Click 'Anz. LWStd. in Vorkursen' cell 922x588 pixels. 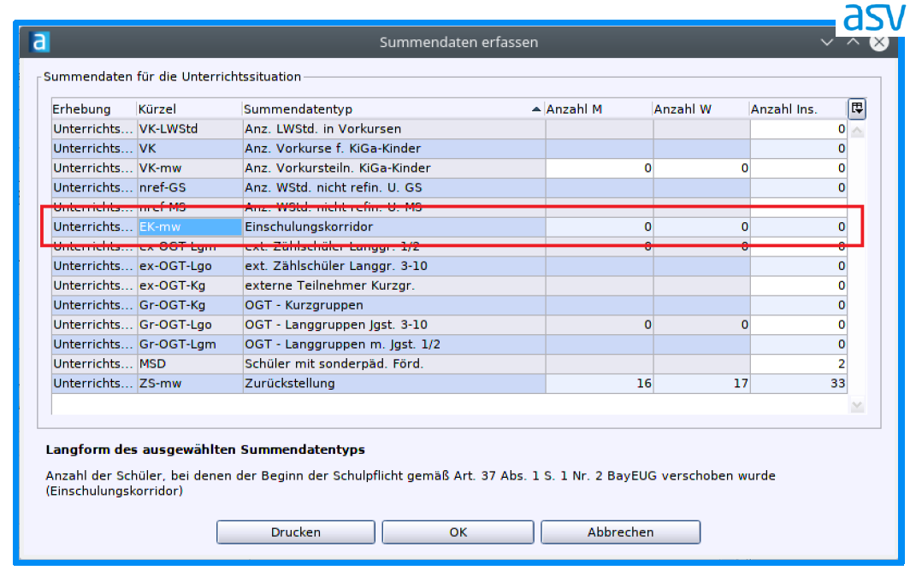(394, 129)
